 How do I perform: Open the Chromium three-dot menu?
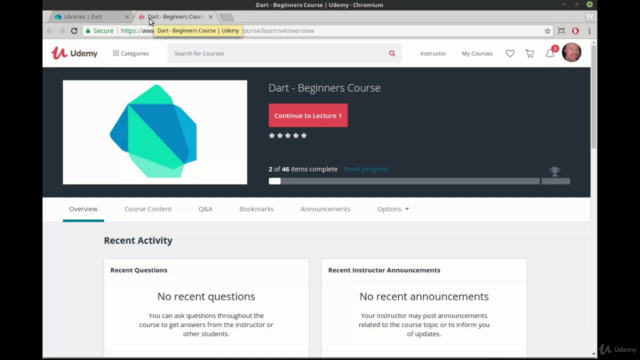(x=589, y=31)
